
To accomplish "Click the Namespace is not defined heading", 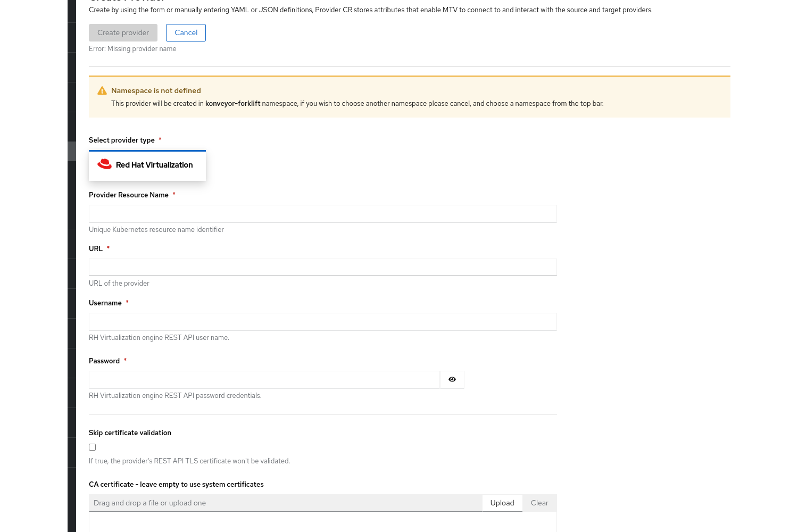I will 156,90.
